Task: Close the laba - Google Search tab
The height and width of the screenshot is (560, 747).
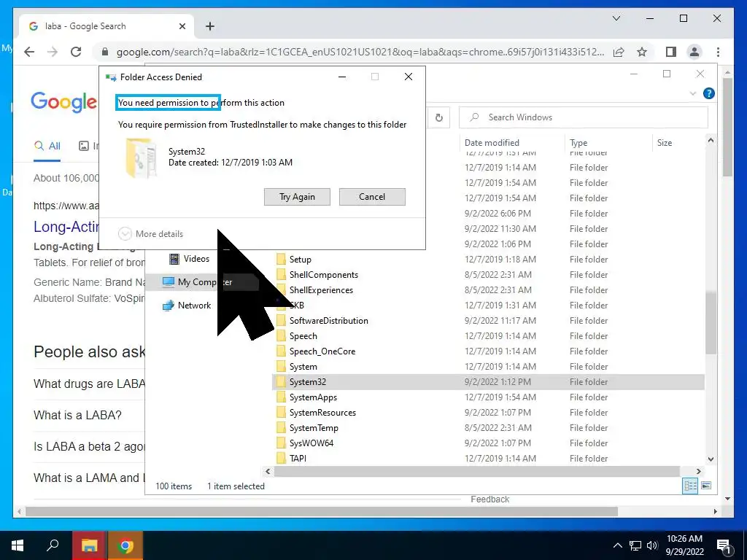Action: [182, 26]
